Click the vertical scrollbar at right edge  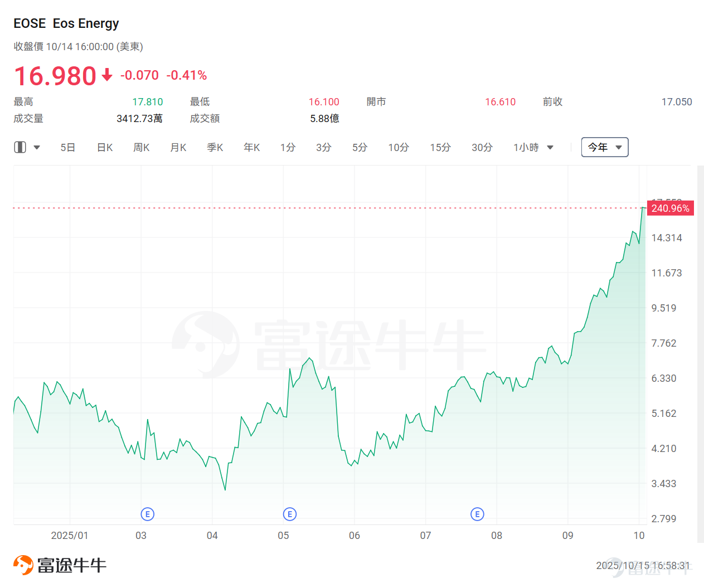pos(701,354)
